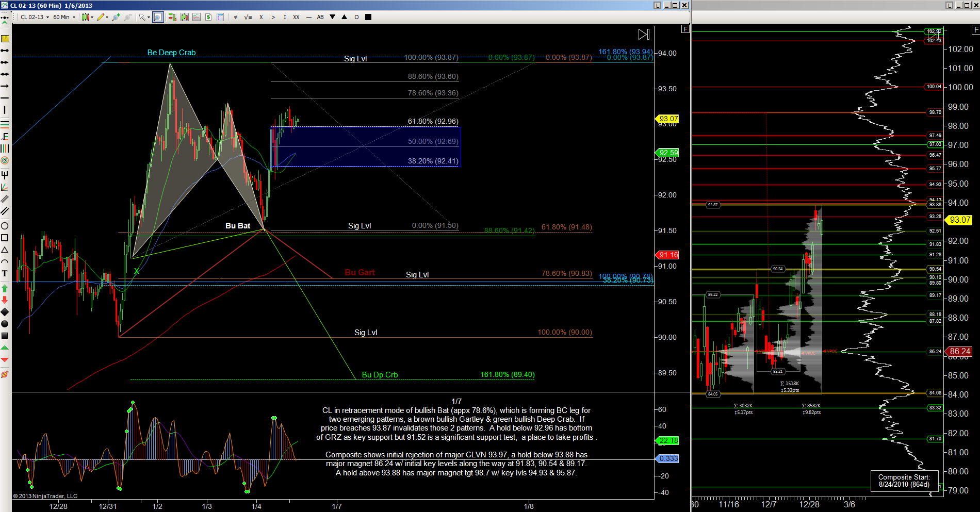The height and width of the screenshot is (512, 980).
Task: Toggle the highlighted zoom frame tool
Action: pyautogui.click(x=158, y=17)
